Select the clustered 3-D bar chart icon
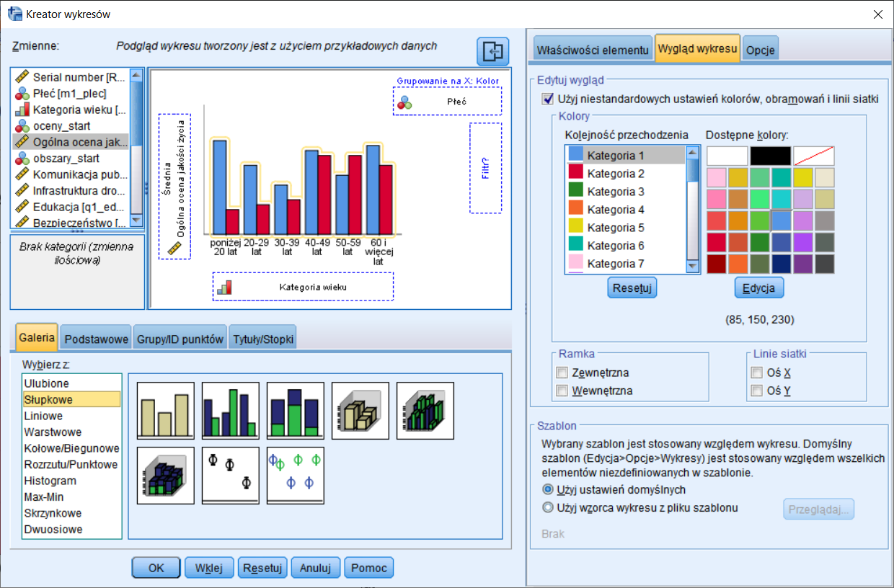 pos(425,411)
